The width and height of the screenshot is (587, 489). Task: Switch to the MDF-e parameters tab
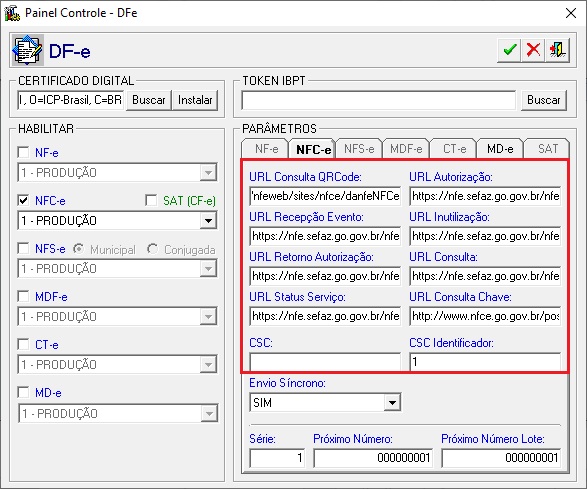pyautogui.click(x=406, y=149)
